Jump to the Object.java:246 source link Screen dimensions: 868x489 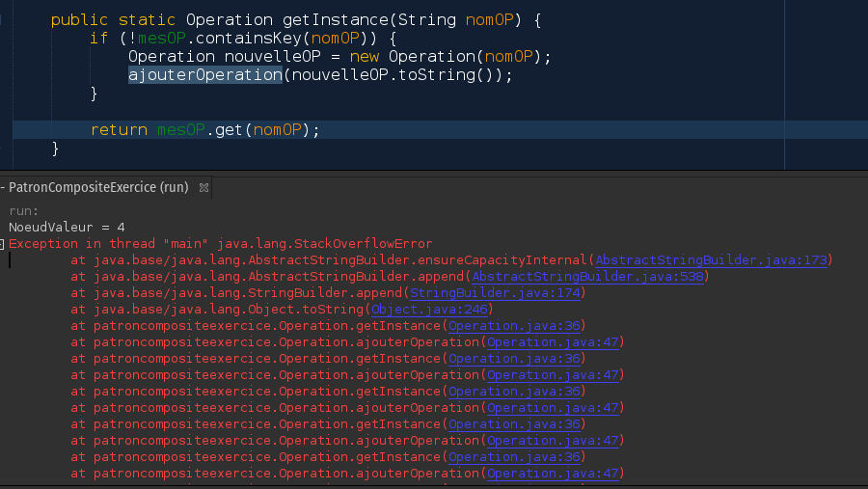tap(431, 310)
